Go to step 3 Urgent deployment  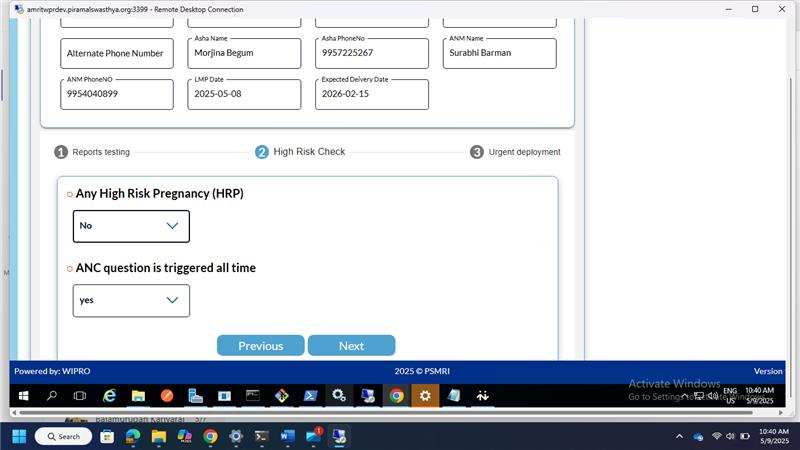tap(515, 152)
